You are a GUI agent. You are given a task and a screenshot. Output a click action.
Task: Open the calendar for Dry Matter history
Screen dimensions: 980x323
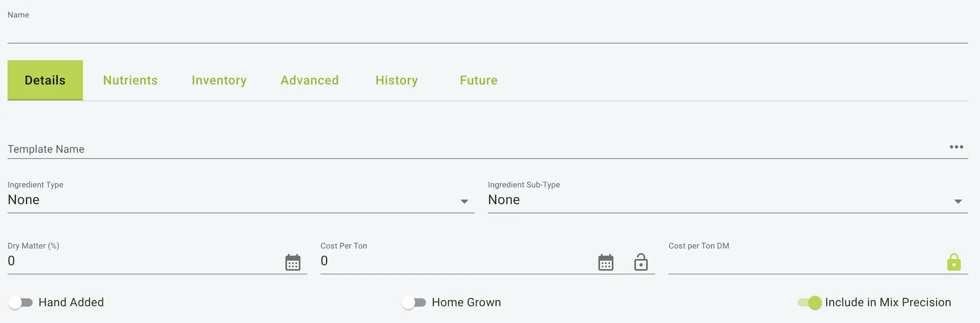[292, 262]
